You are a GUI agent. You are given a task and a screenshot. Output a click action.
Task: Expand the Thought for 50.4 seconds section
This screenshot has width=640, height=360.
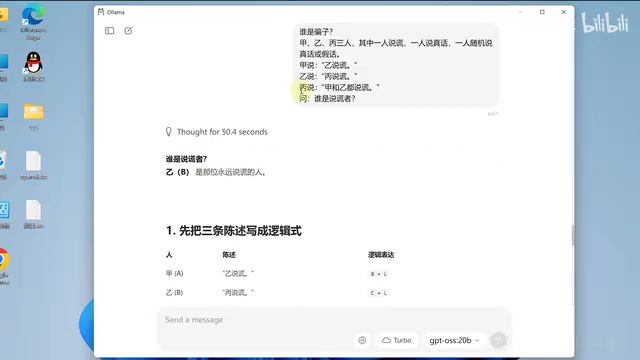click(x=217, y=132)
